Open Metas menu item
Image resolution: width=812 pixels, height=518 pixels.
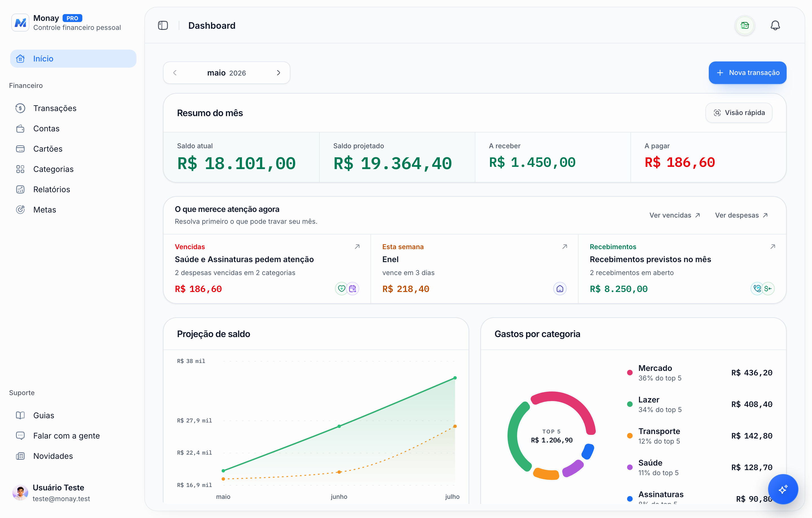pyautogui.click(x=73, y=209)
